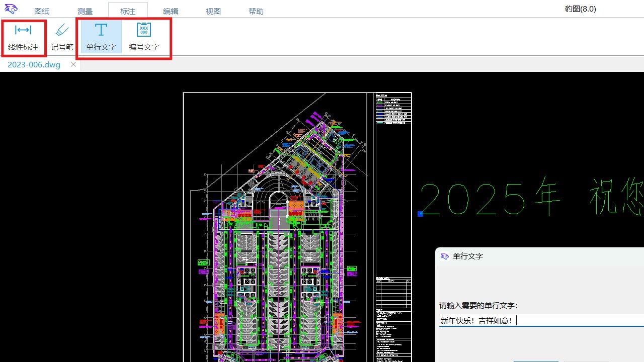Open the 测量 menu

(85, 11)
